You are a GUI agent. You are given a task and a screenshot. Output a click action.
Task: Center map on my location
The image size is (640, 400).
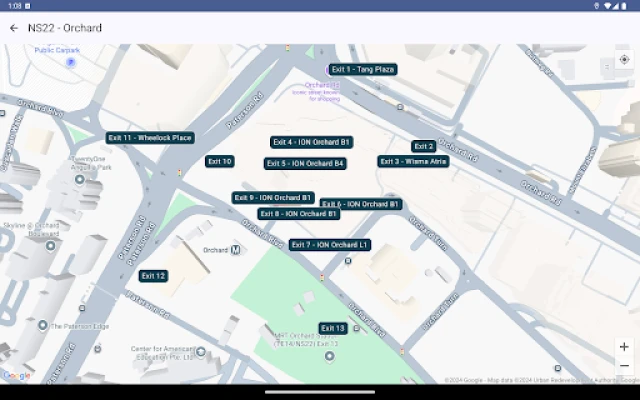click(624, 60)
